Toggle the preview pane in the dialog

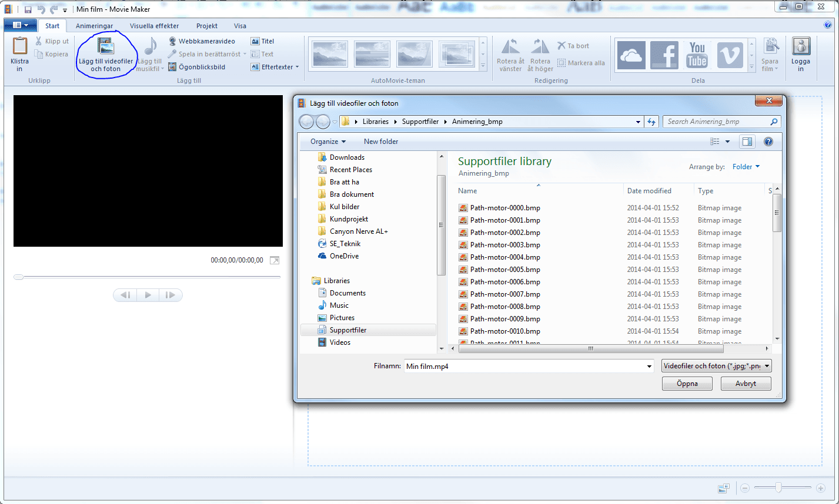[x=747, y=141]
